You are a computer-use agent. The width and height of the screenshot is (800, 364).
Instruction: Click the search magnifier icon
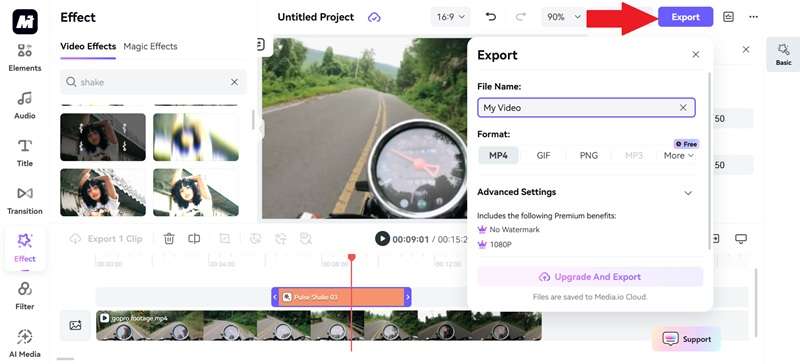(71, 82)
